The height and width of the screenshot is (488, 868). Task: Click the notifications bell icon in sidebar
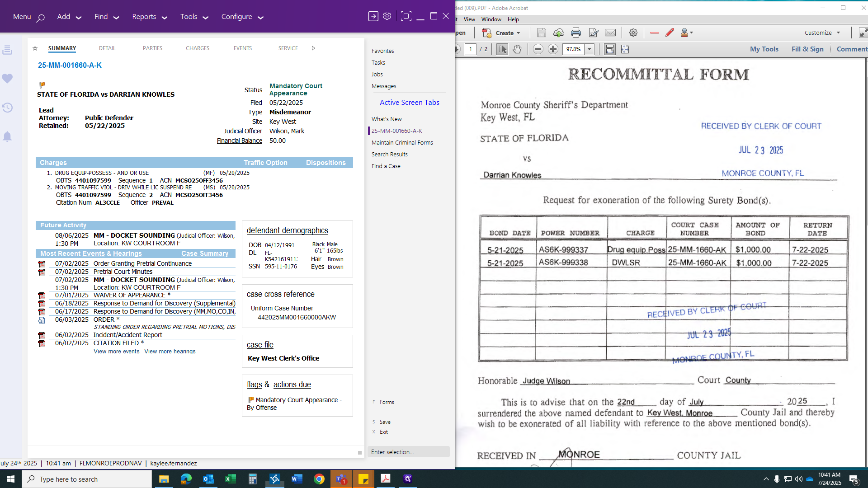(x=7, y=136)
